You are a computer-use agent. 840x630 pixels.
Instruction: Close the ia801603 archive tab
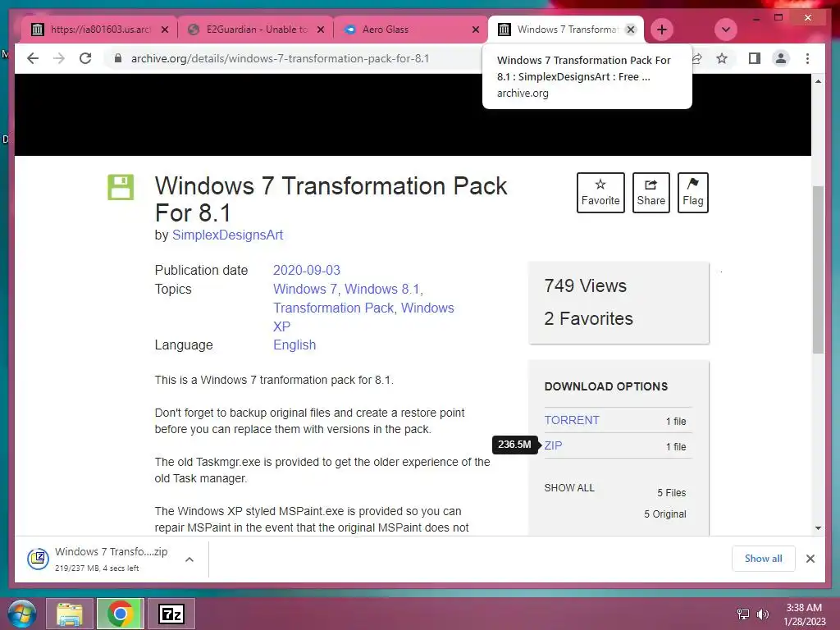coord(165,30)
